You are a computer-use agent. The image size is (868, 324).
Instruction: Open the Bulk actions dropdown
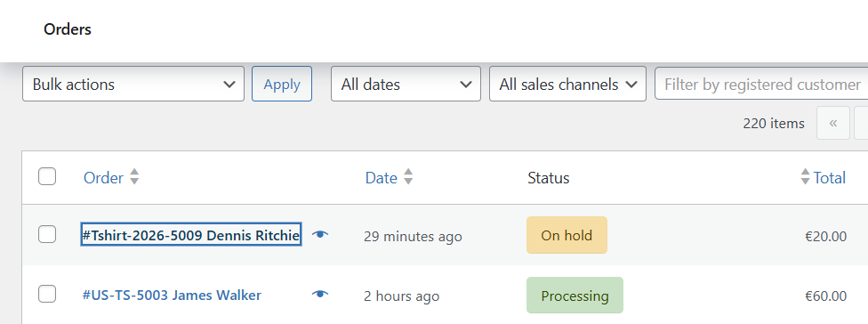point(133,85)
